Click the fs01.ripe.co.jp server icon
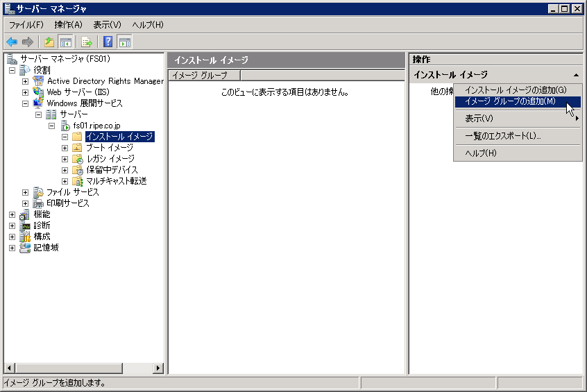The width and height of the screenshot is (587, 392). pos(65,126)
